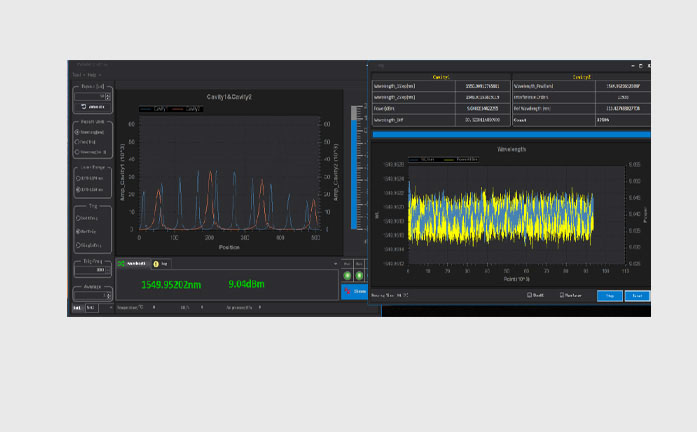This screenshot has height=432, width=697.
Task: Select the middle Trig radio option
Action: (x=78, y=232)
